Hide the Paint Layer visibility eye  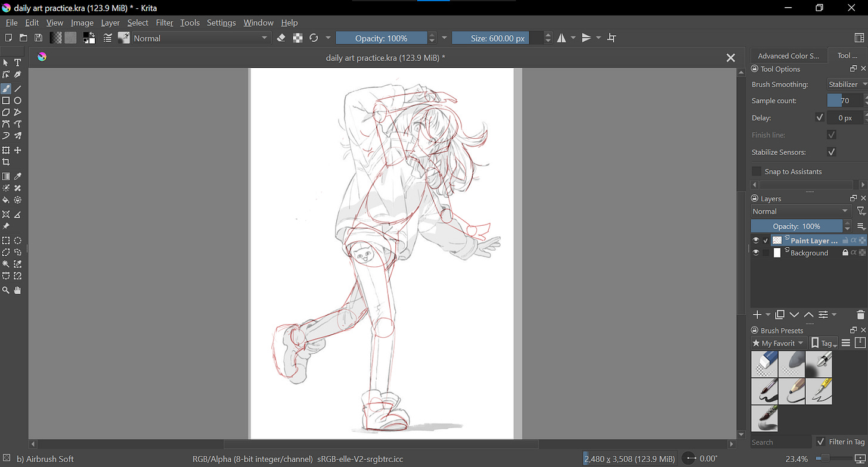point(756,241)
